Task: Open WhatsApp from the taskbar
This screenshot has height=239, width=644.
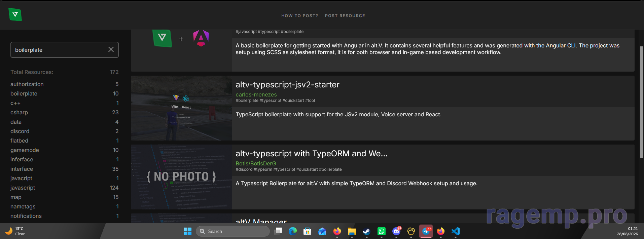Action: [382, 231]
